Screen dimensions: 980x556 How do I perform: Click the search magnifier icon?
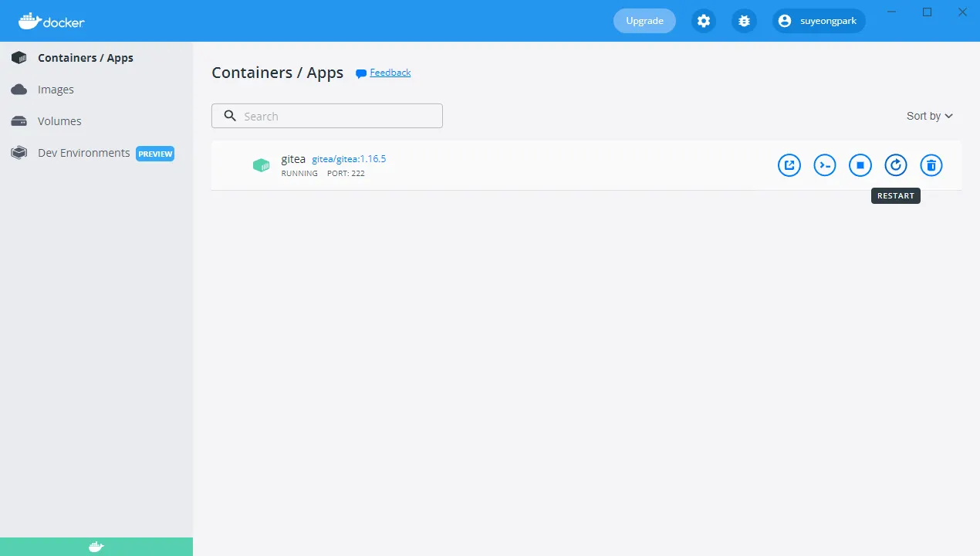pyautogui.click(x=230, y=116)
